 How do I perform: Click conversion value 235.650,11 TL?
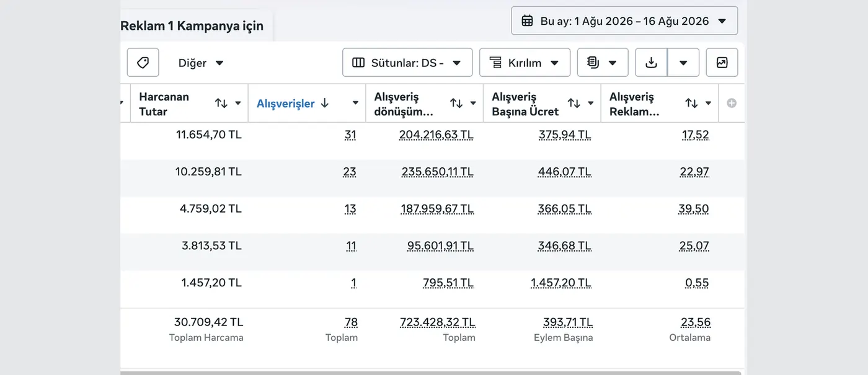437,172
